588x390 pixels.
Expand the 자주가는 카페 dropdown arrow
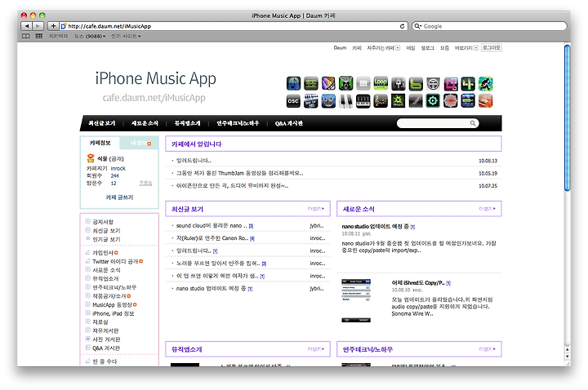tap(398, 47)
